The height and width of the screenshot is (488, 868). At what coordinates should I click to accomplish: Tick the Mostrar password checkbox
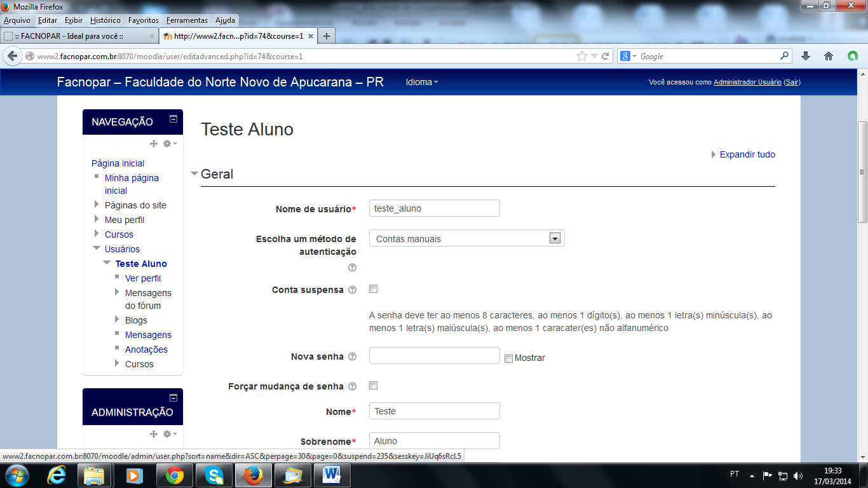point(508,358)
